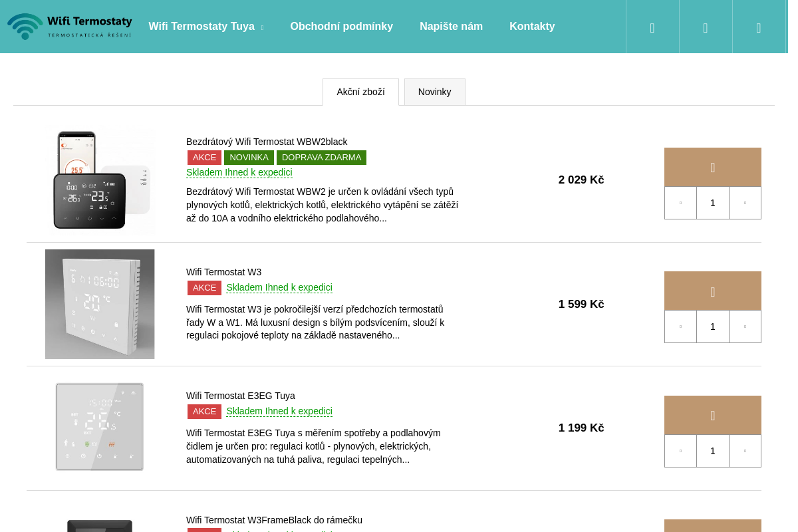Image resolution: width=798 pixels, height=532 pixels.
Task: Click the E3EG description about měřením spotřeby
Action: coord(313,446)
